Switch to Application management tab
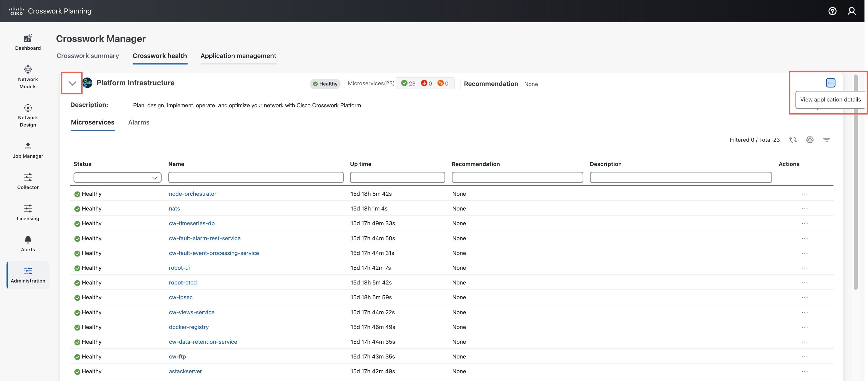Viewport: 868px width, 381px height. (238, 56)
